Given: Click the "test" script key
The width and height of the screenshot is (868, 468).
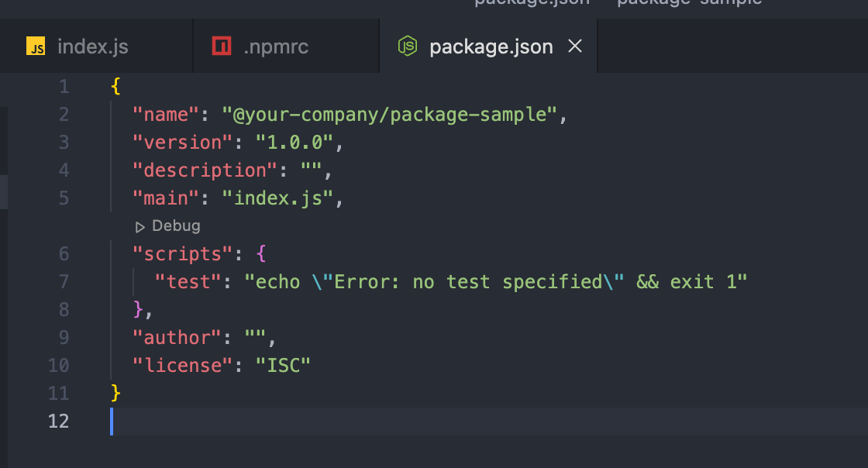Looking at the screenshot, I should 188,281.
